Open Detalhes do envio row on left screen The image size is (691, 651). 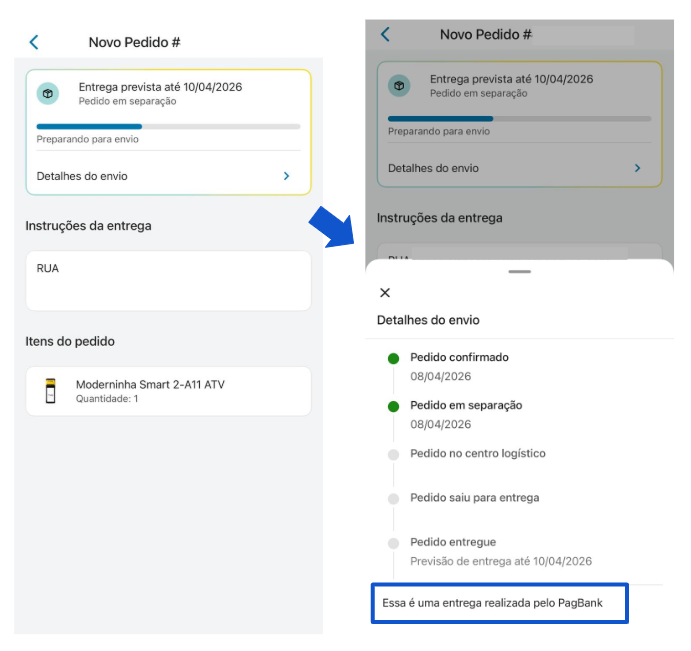pyautogui.click(x=168, y=176)
